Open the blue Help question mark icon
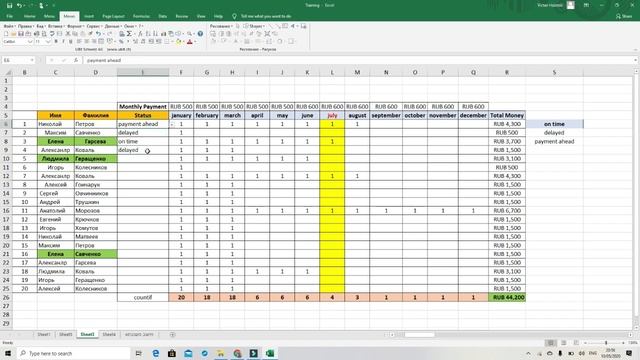 tap(200, 34)
